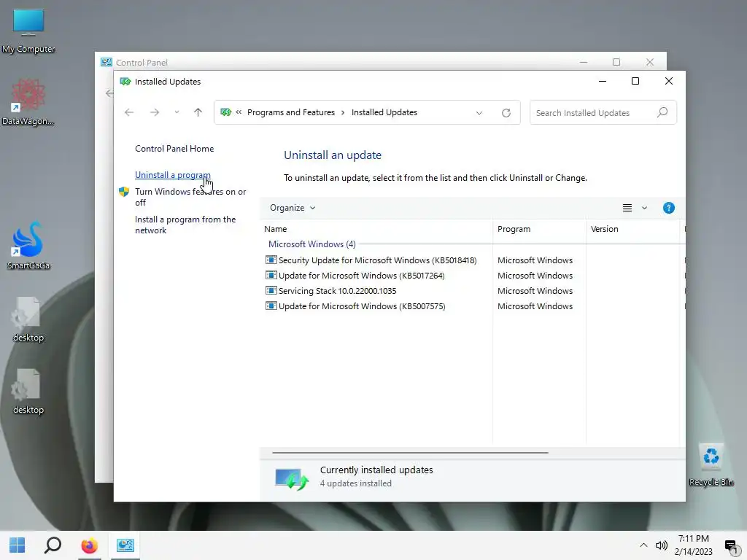Image resolution: width=747 pixels, height=560 pixels.
Task: Click the Microsoft Windows program cell for KB5017264
Action: (535, 275)
